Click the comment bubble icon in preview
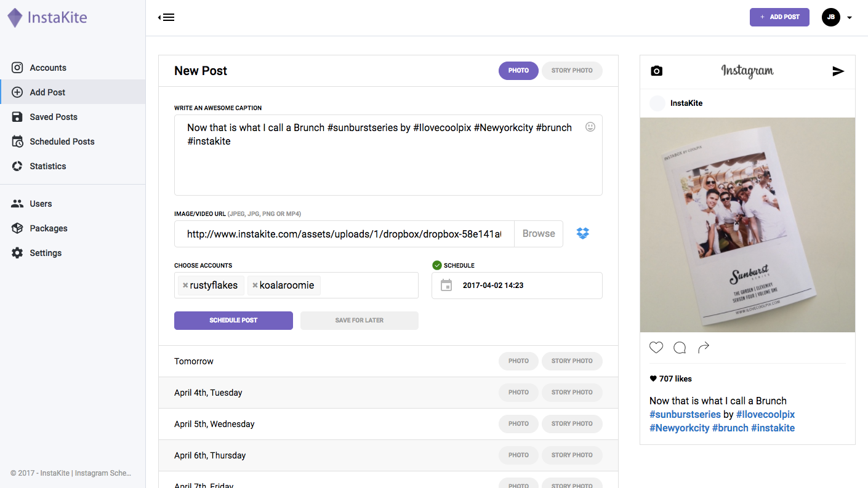The width and height of the screenshot is (868, 488). point(680,348)
